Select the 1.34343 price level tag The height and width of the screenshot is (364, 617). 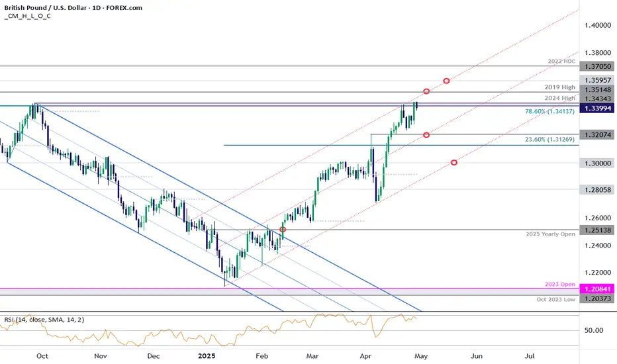pyautogui.click(x=597, y=99)
